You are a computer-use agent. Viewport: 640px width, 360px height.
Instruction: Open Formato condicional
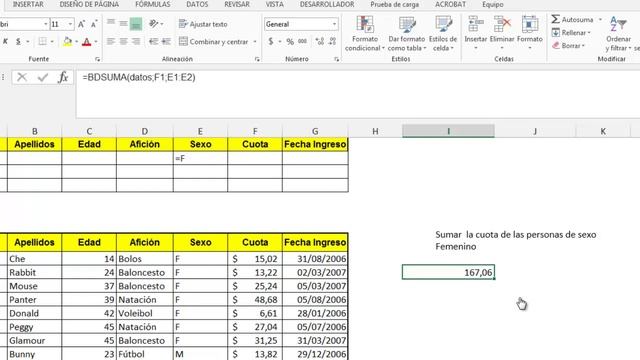(x=365, y=33)
